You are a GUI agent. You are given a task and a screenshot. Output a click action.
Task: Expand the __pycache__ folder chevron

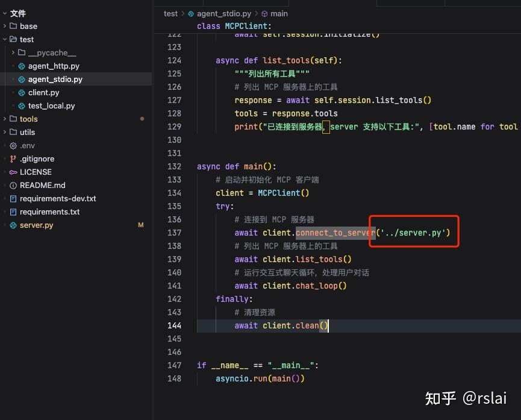click(13, 52)
